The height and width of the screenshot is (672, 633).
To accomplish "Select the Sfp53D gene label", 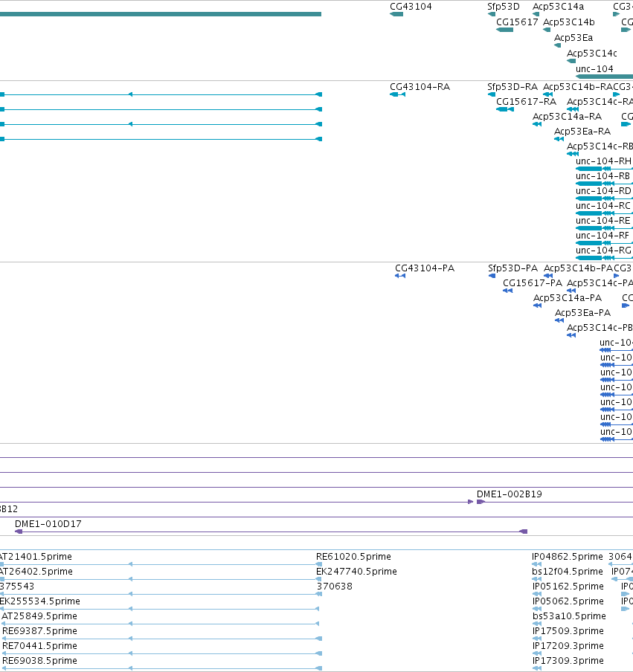I will (x=503, y=7).
